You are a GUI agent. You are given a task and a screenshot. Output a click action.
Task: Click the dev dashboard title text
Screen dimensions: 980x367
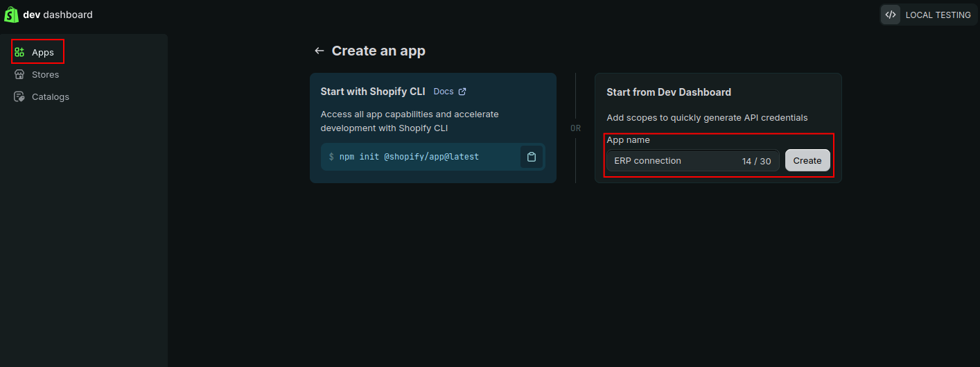coord(58,15)
